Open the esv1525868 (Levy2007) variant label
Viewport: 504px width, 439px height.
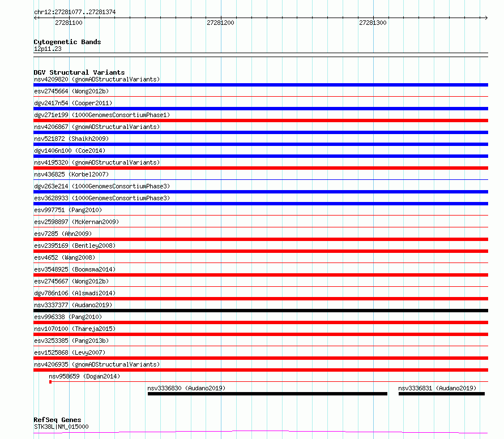tap(70, 352)
